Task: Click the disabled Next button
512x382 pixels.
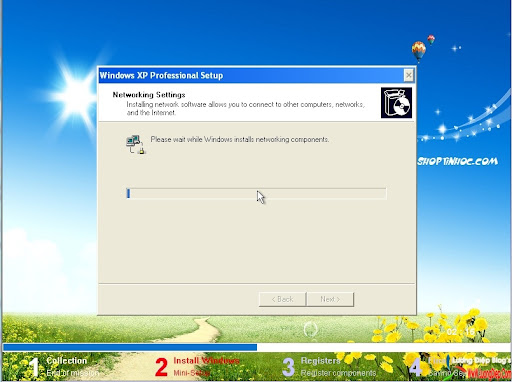Action: pos(330,299)
